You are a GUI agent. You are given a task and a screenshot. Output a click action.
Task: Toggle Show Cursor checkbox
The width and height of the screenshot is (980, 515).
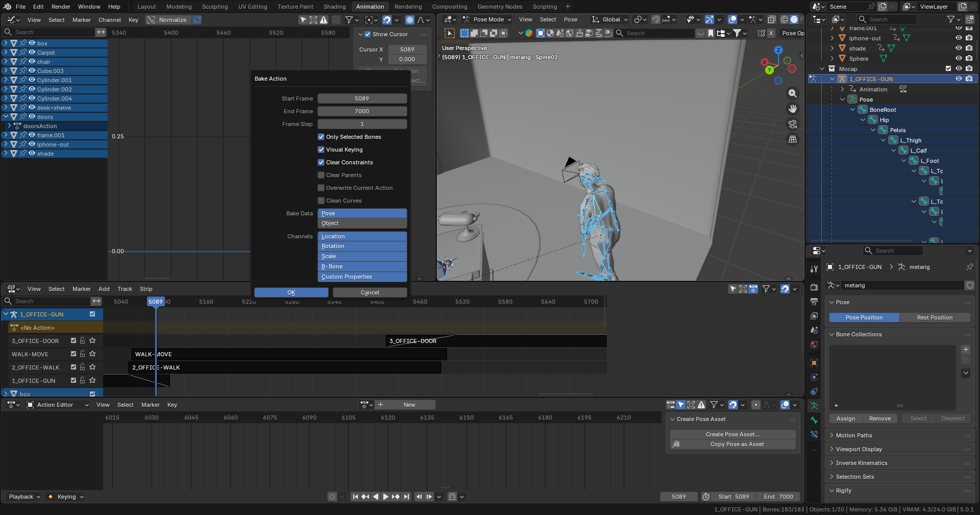[367, 34]
